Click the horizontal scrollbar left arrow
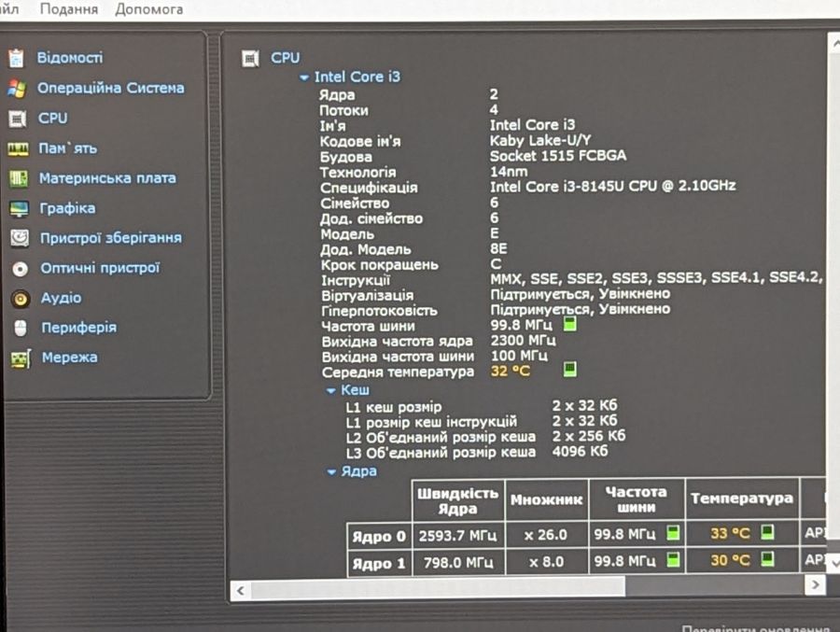Viewport: 840px width, 632px height. (x=241, y=591)
